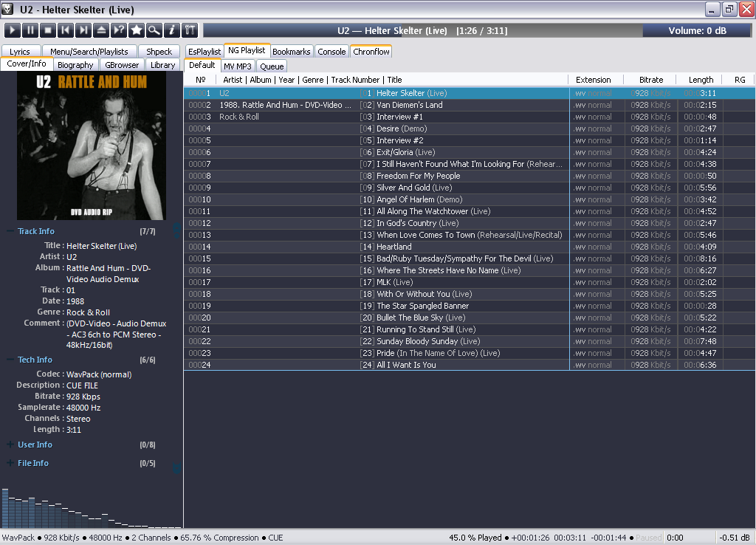Select track 10 Angel Of Harlem (Demo)
The height and width of the screenshot is (545, 756).
click(x=469, y=199)
